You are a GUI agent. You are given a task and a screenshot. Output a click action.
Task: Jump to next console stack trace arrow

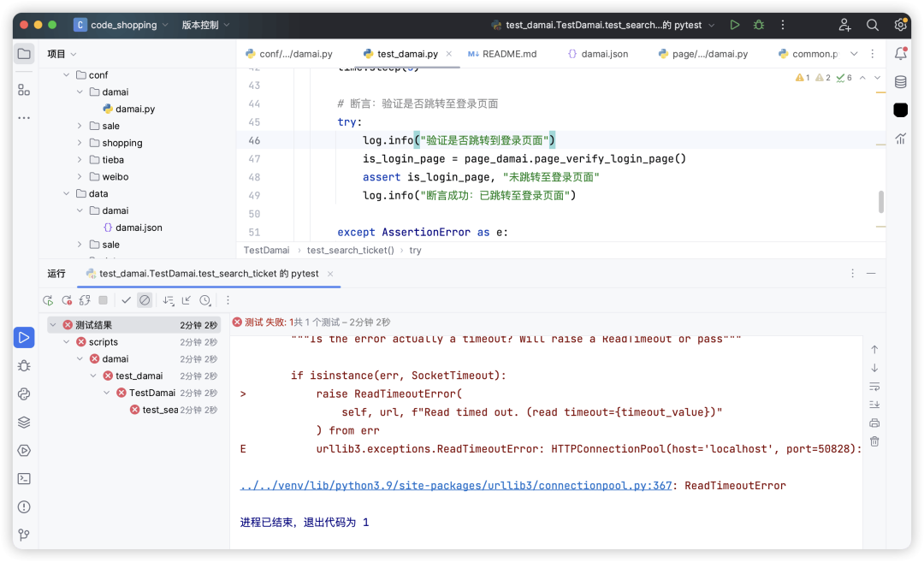pos(874,368)
